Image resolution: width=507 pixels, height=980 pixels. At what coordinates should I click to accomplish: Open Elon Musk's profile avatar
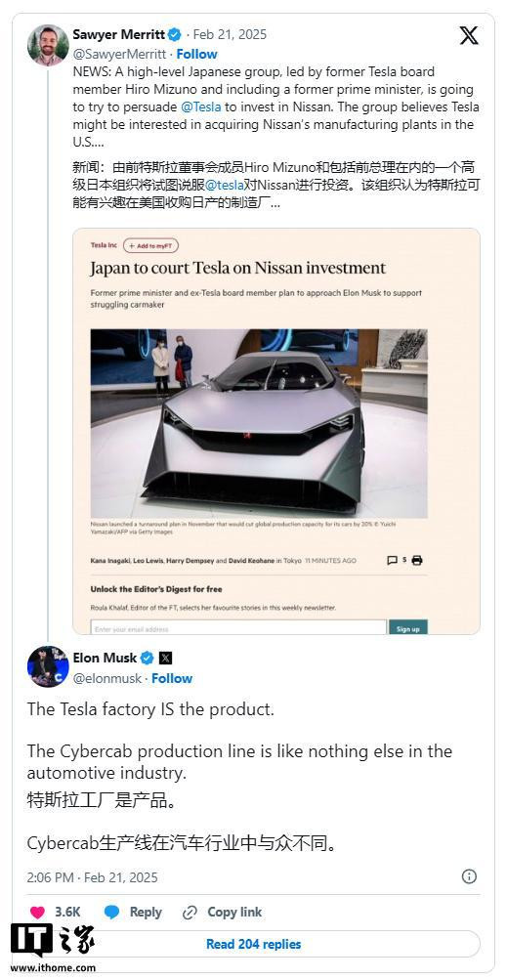(x=48, y=666)
